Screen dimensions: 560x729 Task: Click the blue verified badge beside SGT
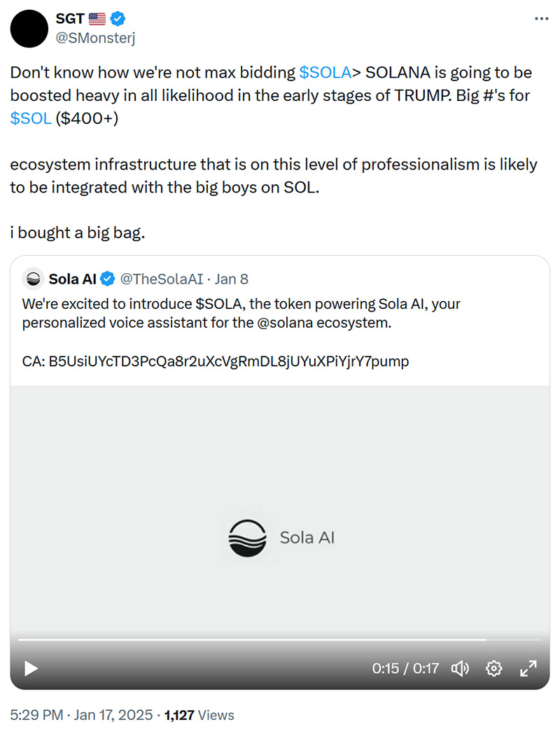point(118,19)
